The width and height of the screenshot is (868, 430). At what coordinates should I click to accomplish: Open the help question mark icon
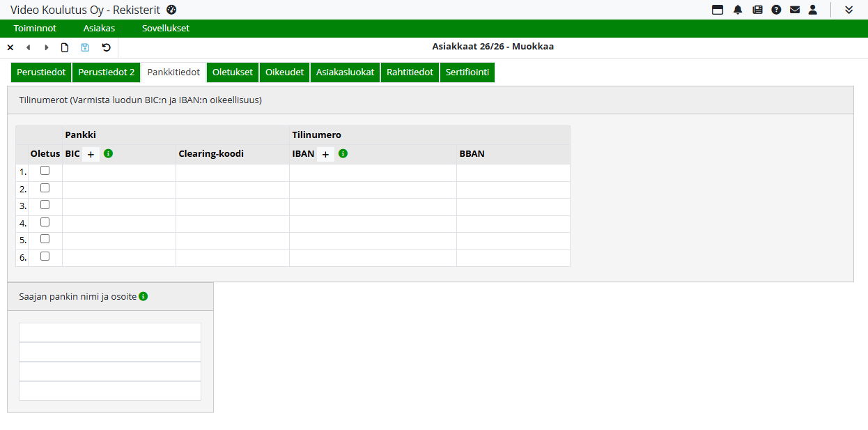(x=776, y=10)
